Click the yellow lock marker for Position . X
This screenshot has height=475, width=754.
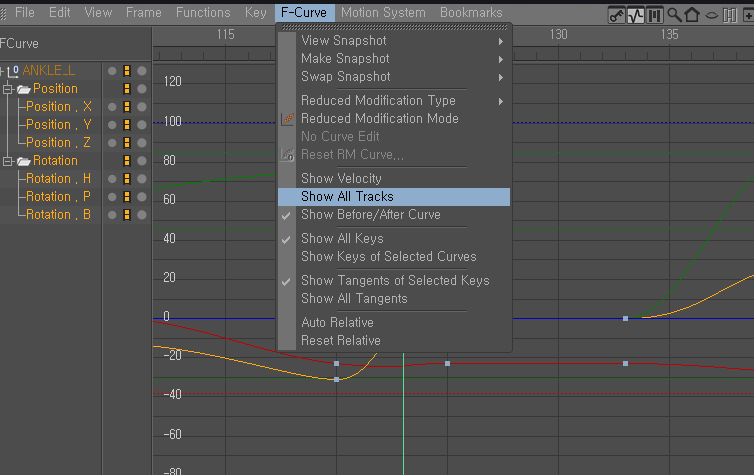click(x=127, y=107)
